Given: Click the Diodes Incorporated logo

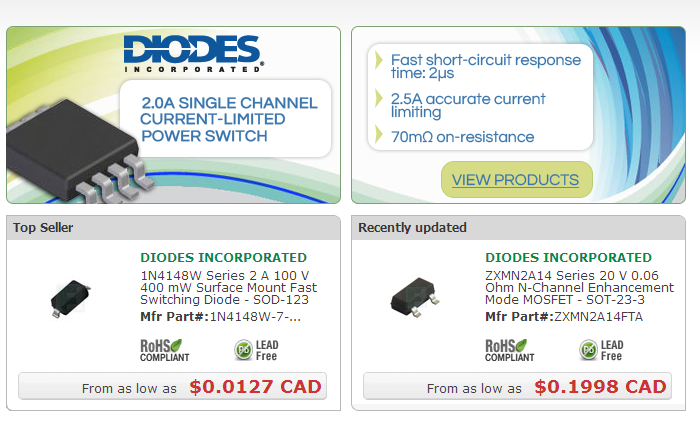Looking at the screenshot, I should [x=193, y=54].
